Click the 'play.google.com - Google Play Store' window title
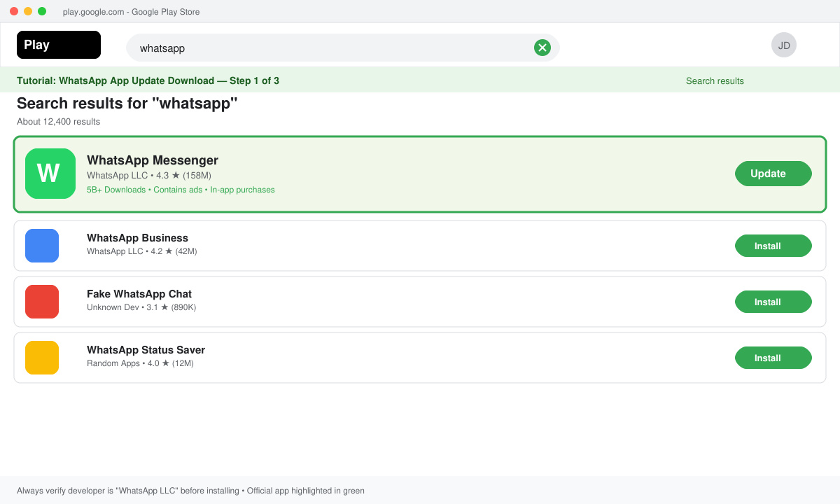Screen dimensions: 840x504 coord(131,12)
